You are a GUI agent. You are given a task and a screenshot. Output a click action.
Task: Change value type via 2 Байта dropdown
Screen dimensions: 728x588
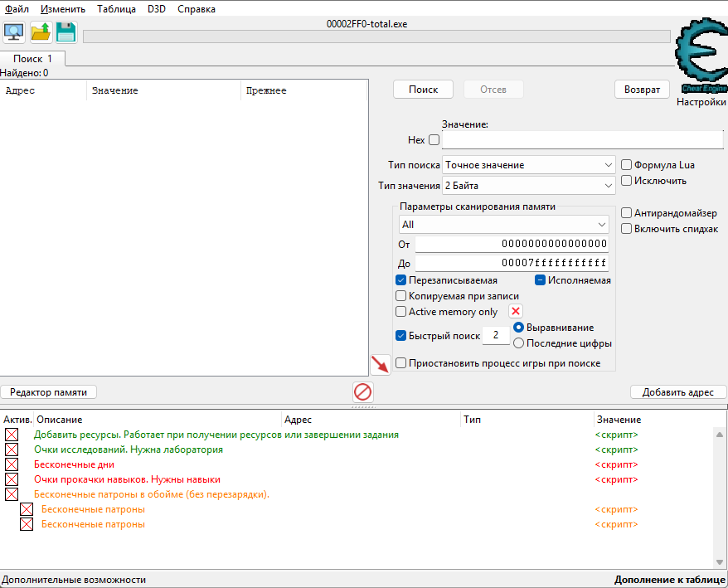click(x=527, y=185)
